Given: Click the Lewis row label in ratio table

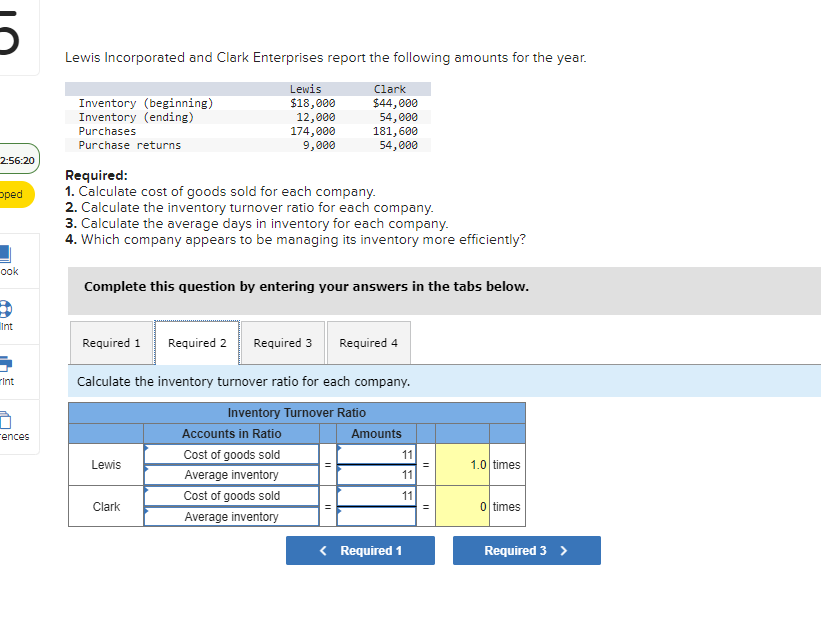Looking at the screenshot, I should pos(106,465).
